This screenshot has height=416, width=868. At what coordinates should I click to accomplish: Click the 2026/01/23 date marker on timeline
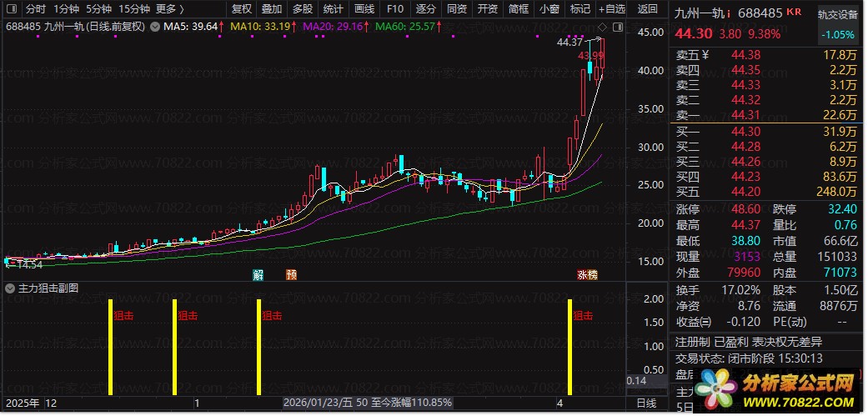point(317,403)
